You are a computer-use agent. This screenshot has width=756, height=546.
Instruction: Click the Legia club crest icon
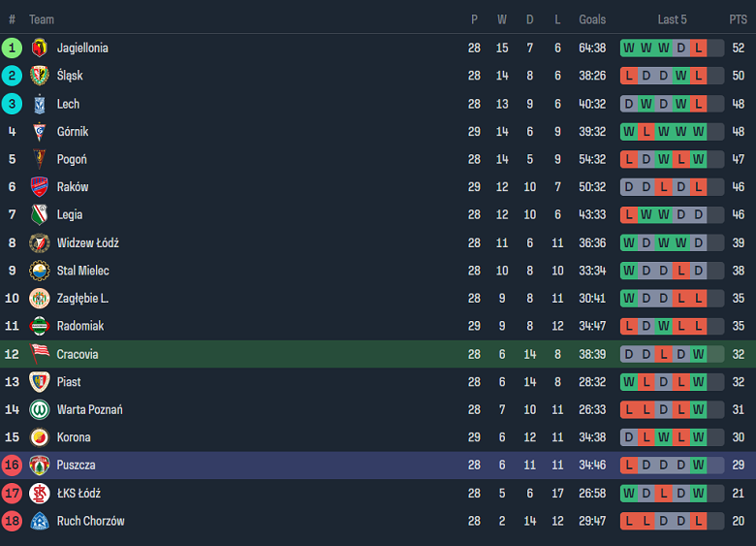tap(39, 214)
